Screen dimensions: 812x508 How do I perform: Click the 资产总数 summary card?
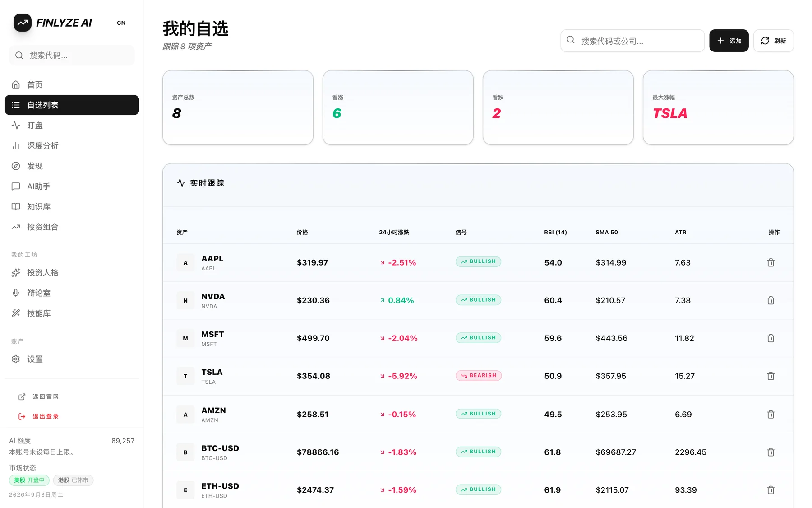(238, 107)
